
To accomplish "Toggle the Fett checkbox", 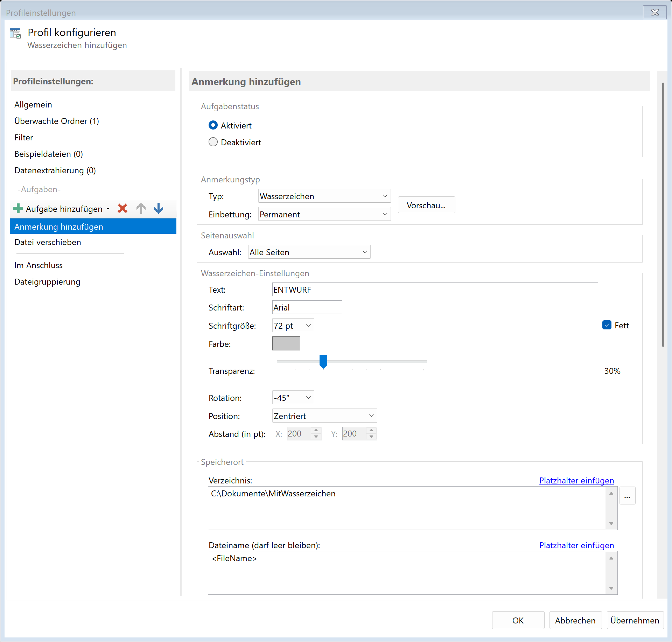I will pos(607,325).
